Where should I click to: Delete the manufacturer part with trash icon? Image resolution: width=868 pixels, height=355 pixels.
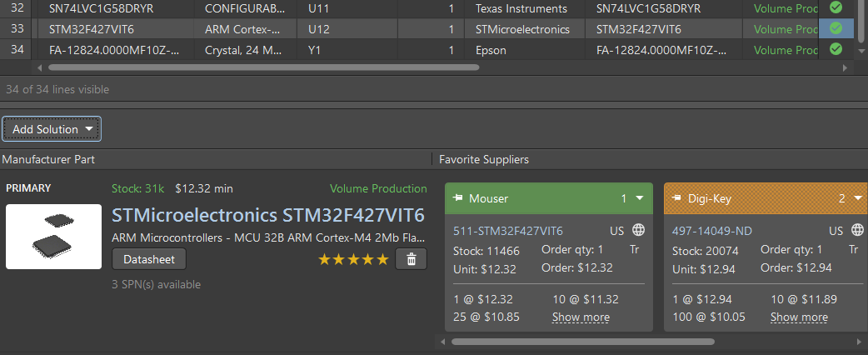pos(411,259)
